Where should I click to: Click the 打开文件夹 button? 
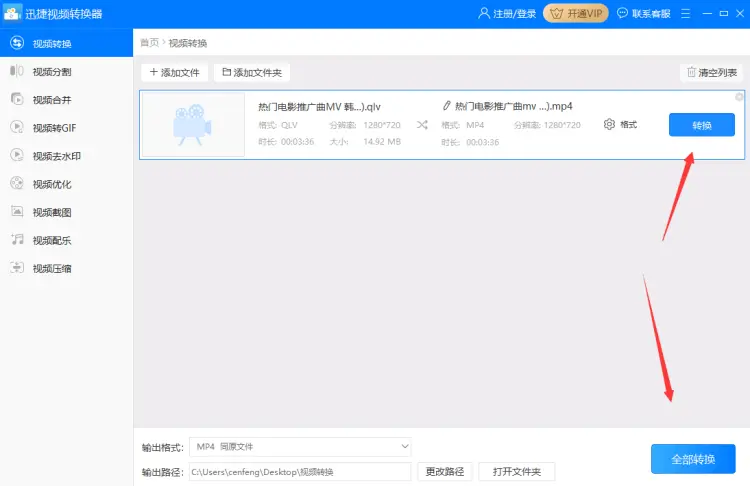[517, 472]
